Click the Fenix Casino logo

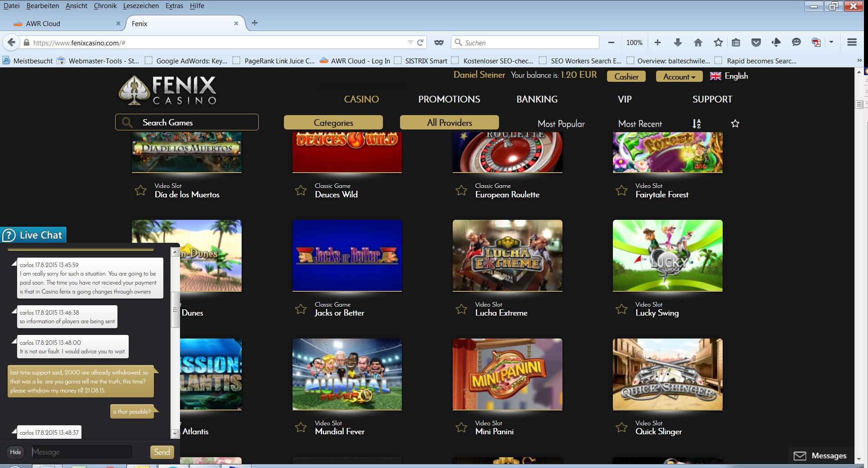tap(167, 90)
